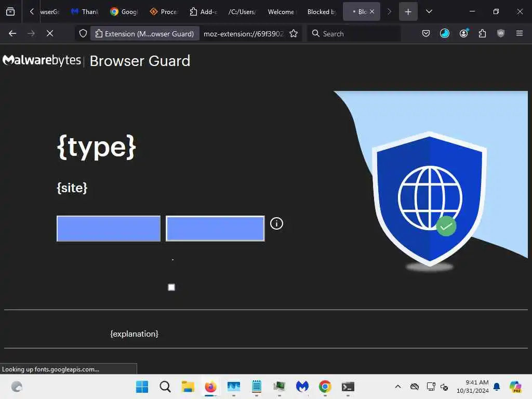Screen dimensions: 532x399
Task: Switch to the Blocked by tab
Action: click(x=321, y=11)
